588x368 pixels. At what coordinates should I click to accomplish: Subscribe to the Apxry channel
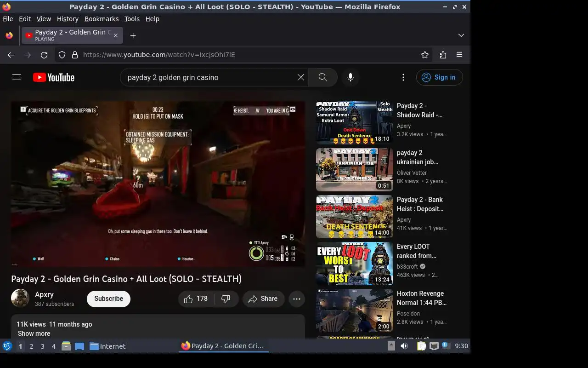pyautogui.click(x=108, y=299)
